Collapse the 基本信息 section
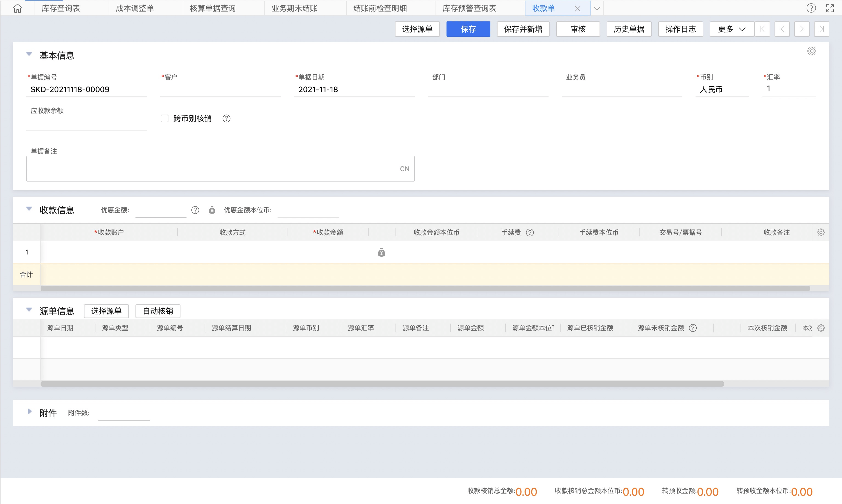 [x=29, y=54]
